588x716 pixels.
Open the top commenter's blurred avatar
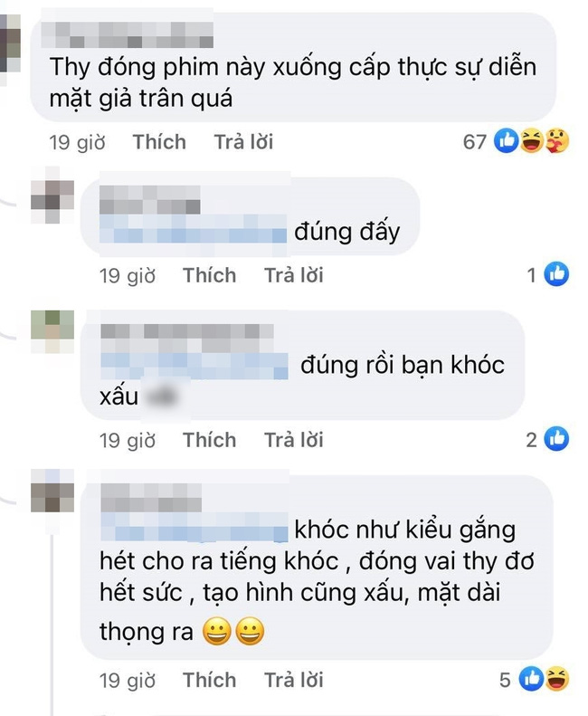point(10,43)
